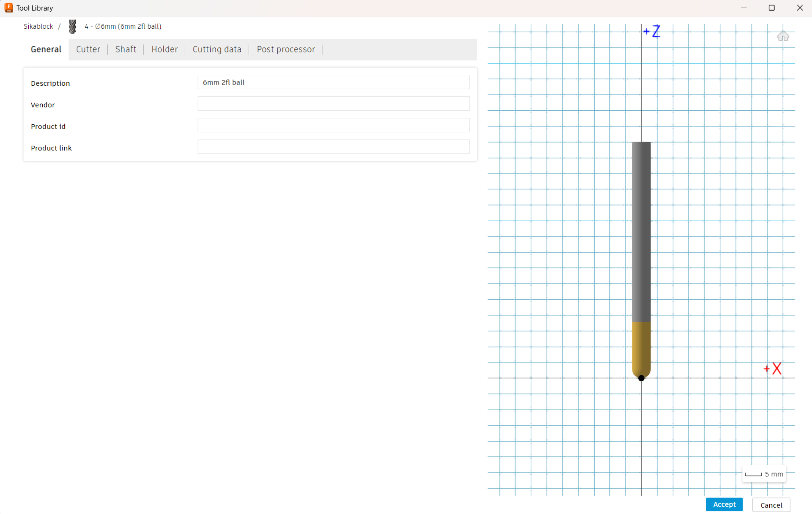Open the Shaft tab
Screen dimensions: 812x514
click(x=126, y=49)
